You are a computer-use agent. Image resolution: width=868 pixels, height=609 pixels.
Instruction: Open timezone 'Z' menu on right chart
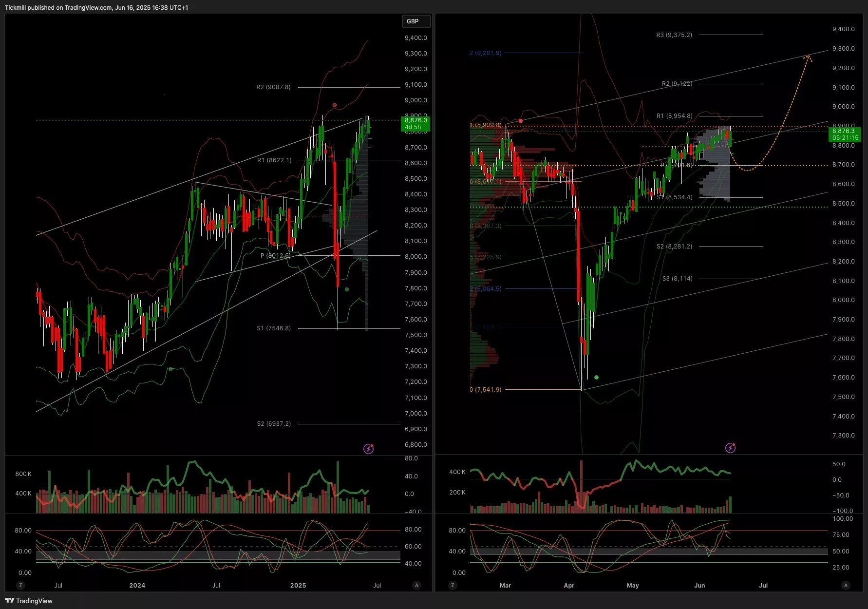453,585
